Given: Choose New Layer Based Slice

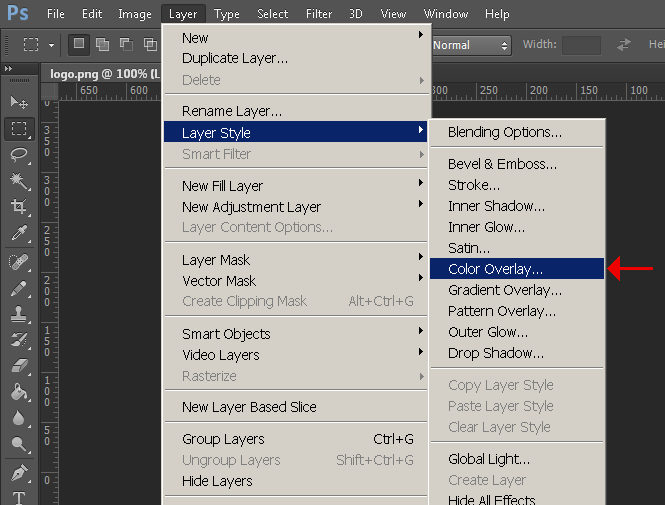Looking at the screenshot, I should pyautogui.click(x=296, y=407).
